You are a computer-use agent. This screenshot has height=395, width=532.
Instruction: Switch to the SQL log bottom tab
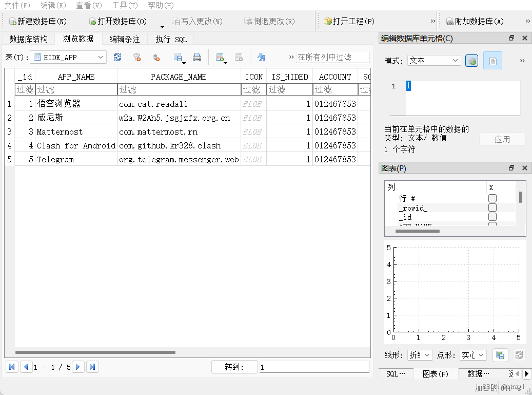[x=396, y=374]
